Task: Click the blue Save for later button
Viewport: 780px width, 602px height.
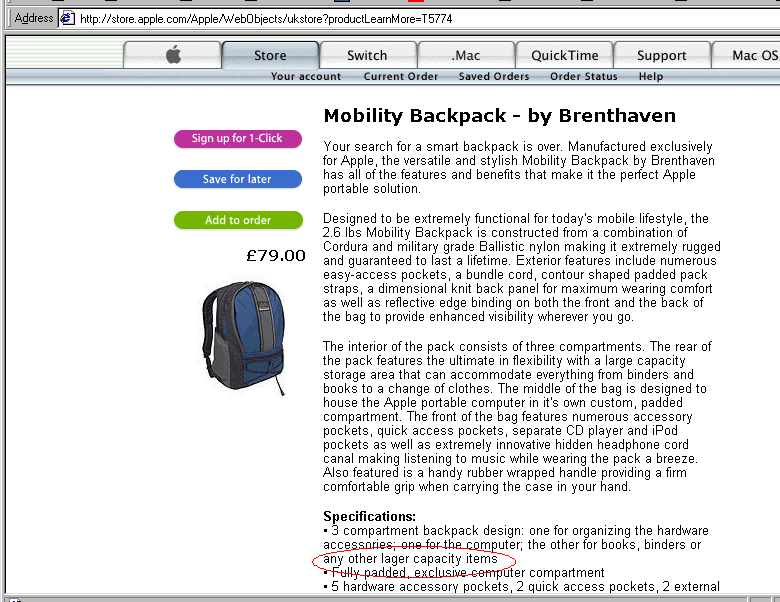Action: tap(237, 179)
